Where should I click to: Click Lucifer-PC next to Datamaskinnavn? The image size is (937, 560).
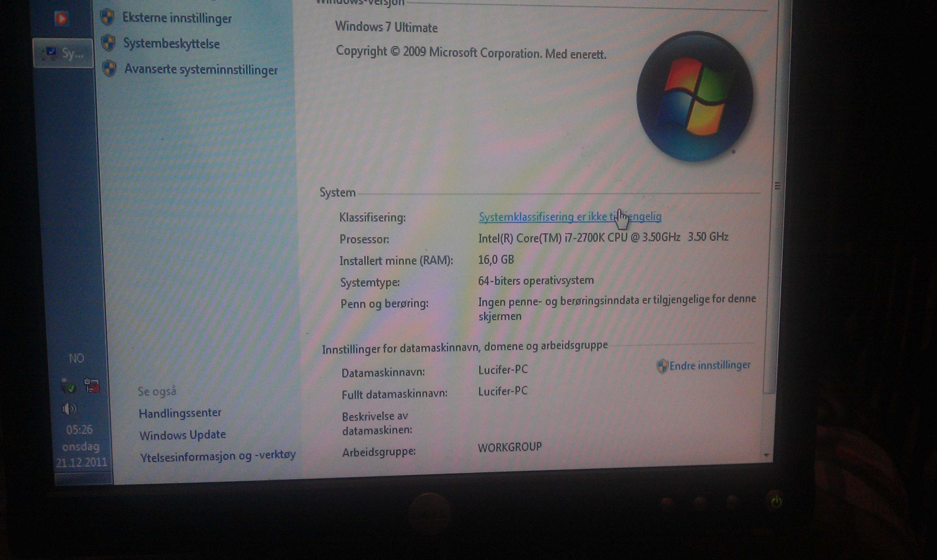tap(503, 370)
